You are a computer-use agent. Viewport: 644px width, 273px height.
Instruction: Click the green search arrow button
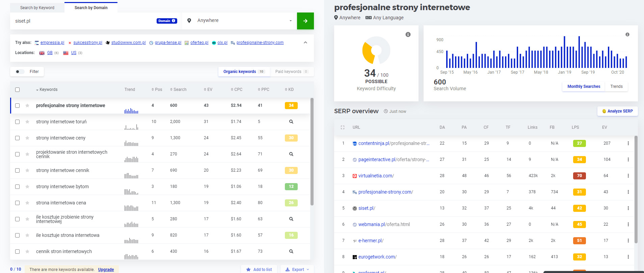point(305,21)
